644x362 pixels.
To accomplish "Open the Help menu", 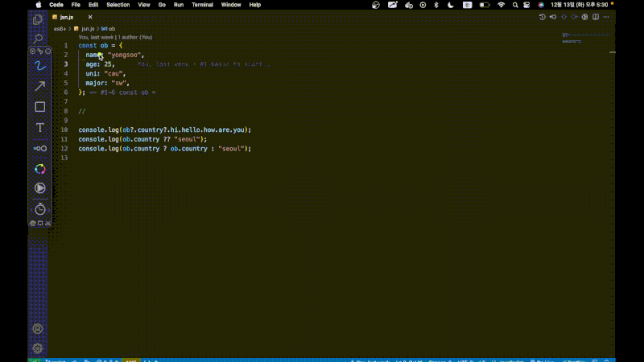I will point(255,5).
